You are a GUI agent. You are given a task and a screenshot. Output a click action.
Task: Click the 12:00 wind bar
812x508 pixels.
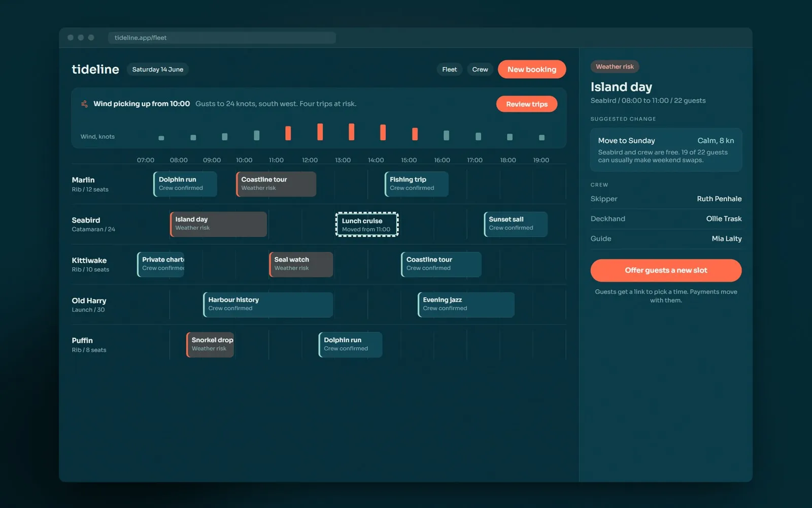320,132
